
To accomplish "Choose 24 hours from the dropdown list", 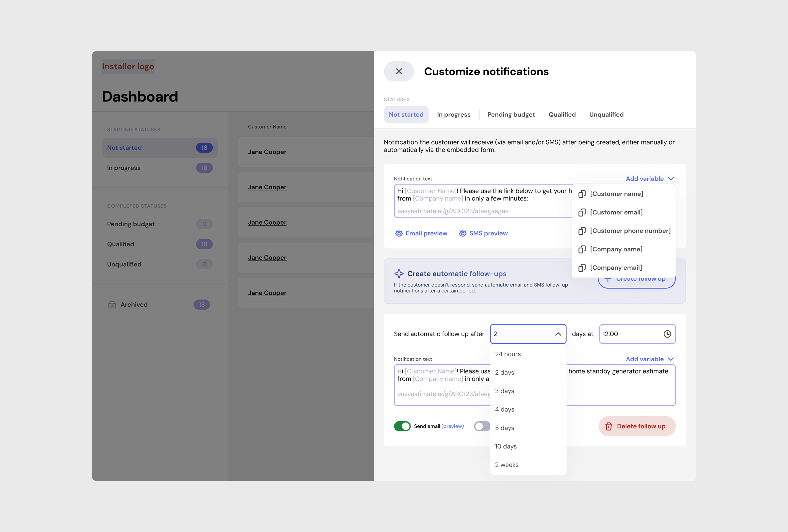I will tap(528, 354).
